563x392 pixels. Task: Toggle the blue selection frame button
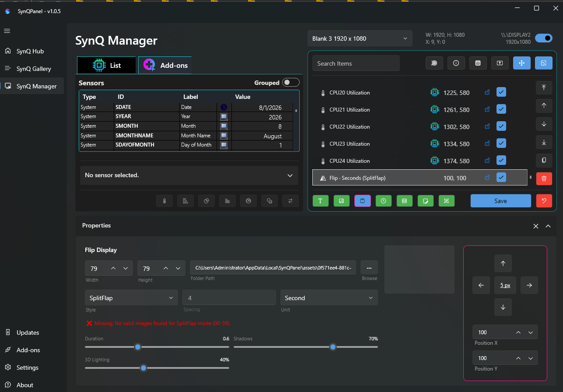point(544,63)
